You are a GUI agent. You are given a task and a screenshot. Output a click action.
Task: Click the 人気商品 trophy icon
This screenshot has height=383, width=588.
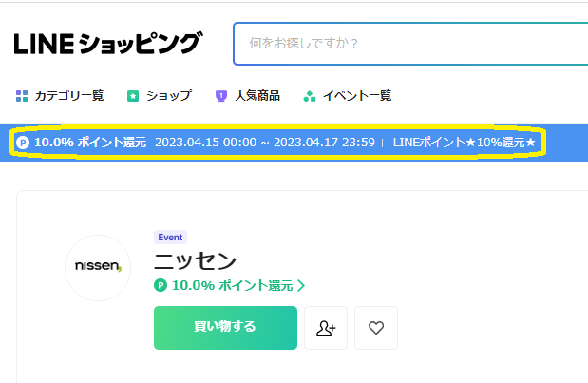221,96
